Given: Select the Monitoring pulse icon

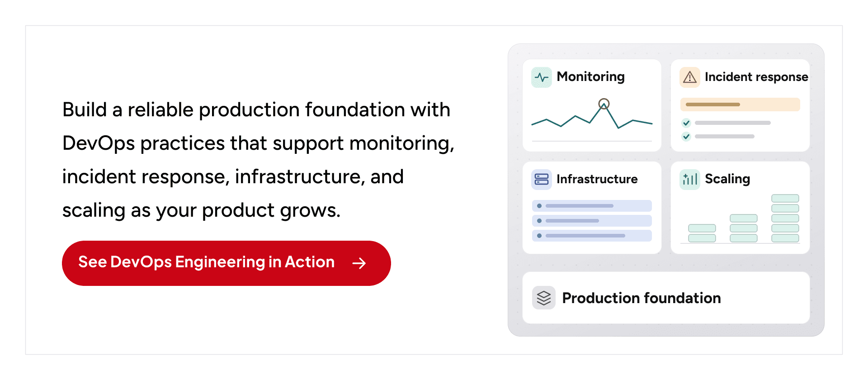Looking at the screenshot, I should 542,77.
